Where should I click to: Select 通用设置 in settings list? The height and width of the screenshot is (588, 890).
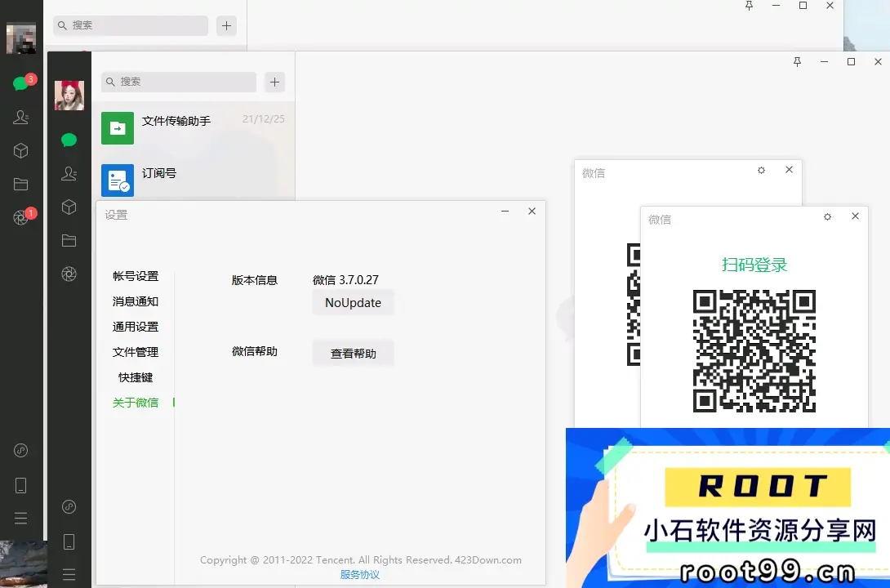click(x=136, y=327)
